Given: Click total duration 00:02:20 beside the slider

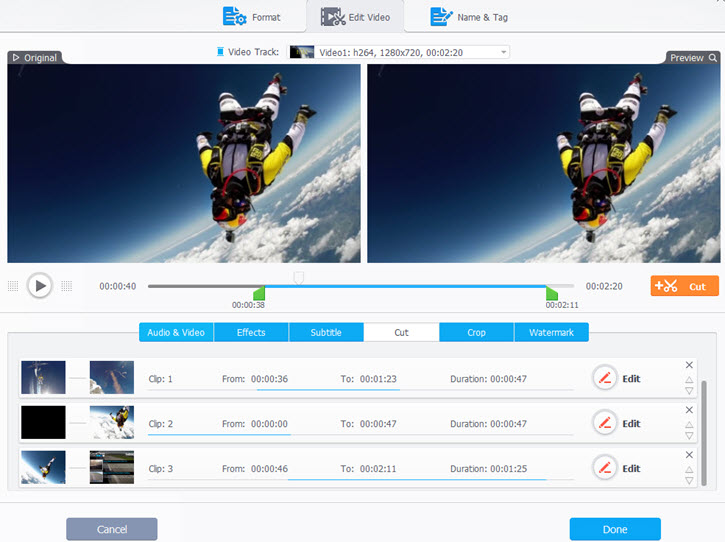Looking at the screenshot, I should pyautogui.click(x=604, y=286).
